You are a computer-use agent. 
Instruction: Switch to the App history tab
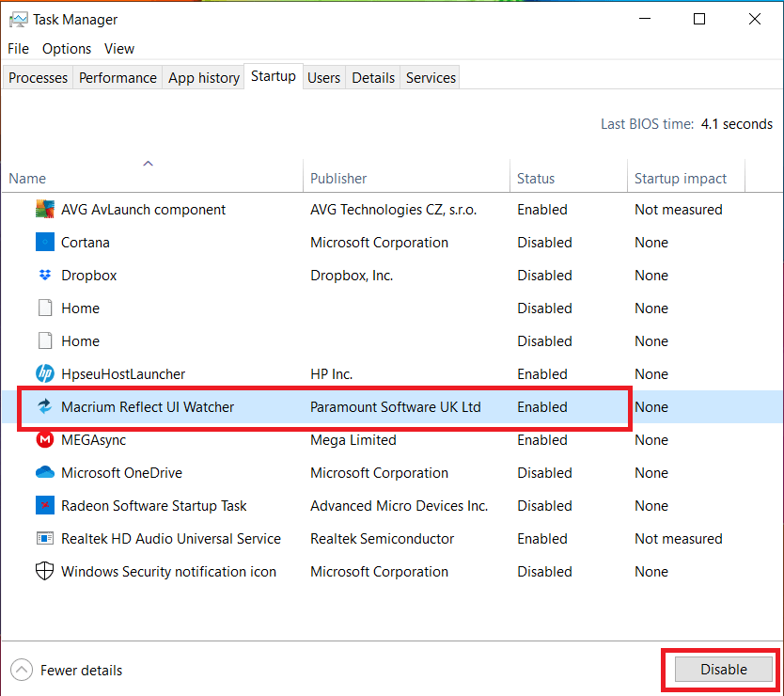[203, 77]
